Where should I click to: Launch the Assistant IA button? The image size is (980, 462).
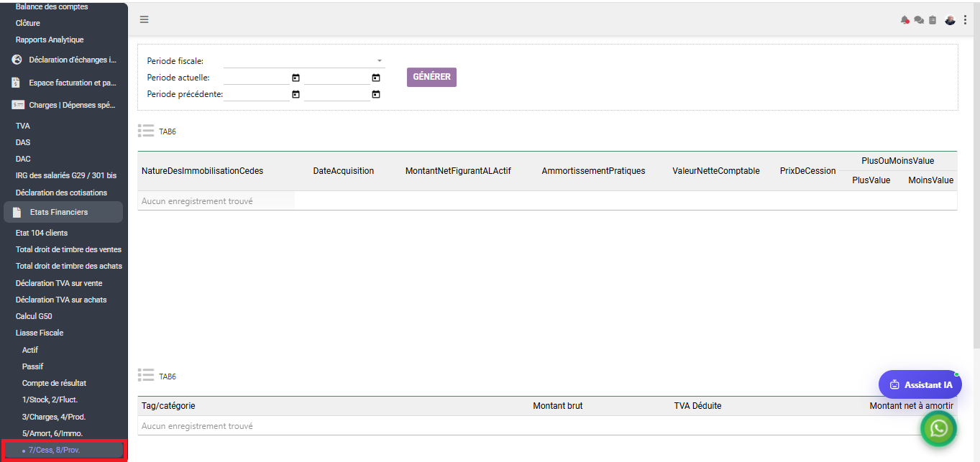tap(920, 384)
